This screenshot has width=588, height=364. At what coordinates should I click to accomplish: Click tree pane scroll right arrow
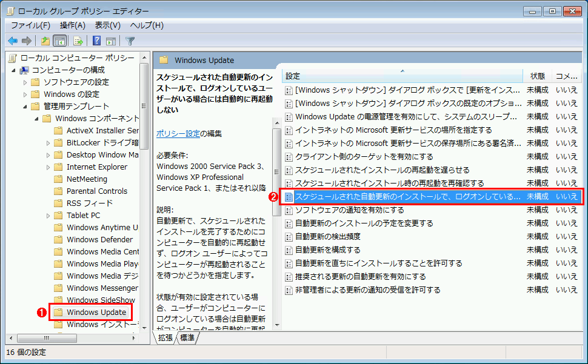(x=133, y=338)
